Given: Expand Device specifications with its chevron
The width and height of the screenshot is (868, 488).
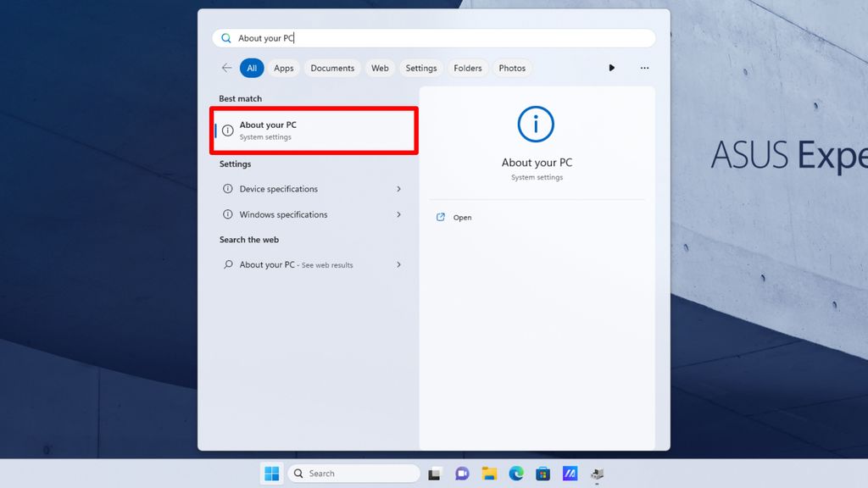Looking at the screenshot, I should pyautogui.click(x=398, y=189).
